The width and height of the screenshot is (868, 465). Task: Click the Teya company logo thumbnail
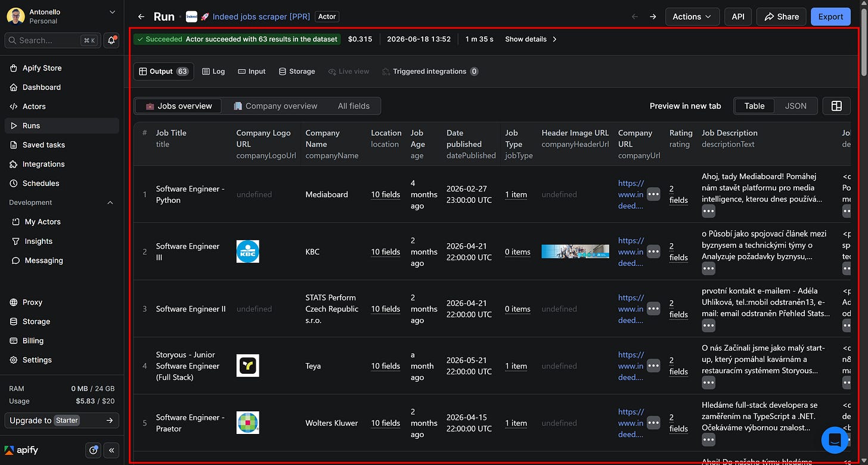click(x=247, y=365)
